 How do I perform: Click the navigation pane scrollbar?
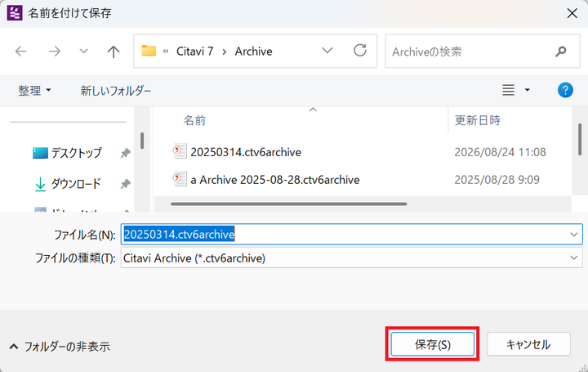click(x=142, y=141)
